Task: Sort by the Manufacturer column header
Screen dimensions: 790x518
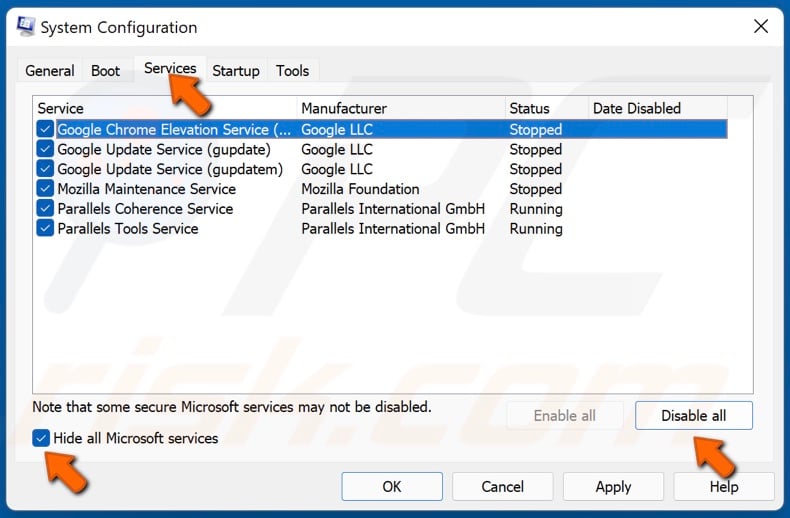Action: tap(401, 108)
